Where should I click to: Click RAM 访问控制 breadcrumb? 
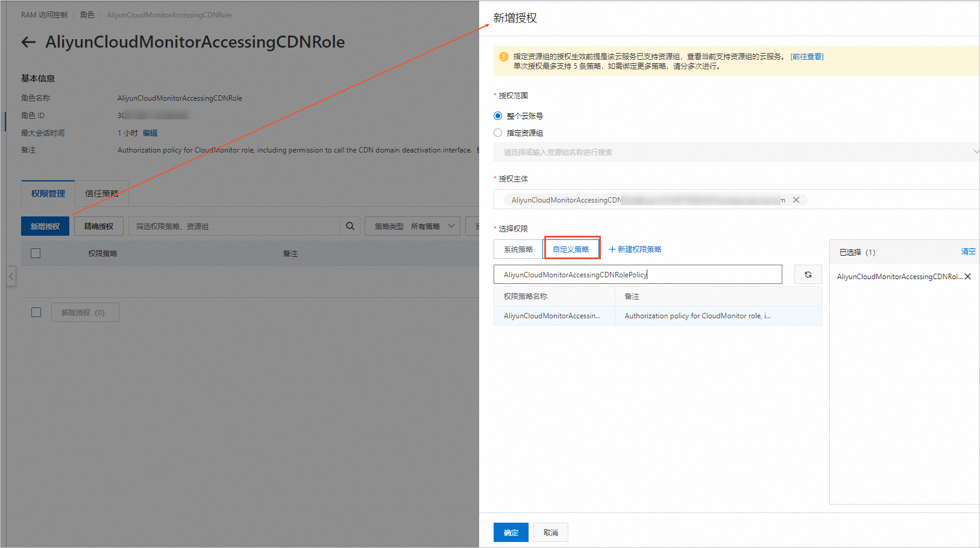[44, 15]
